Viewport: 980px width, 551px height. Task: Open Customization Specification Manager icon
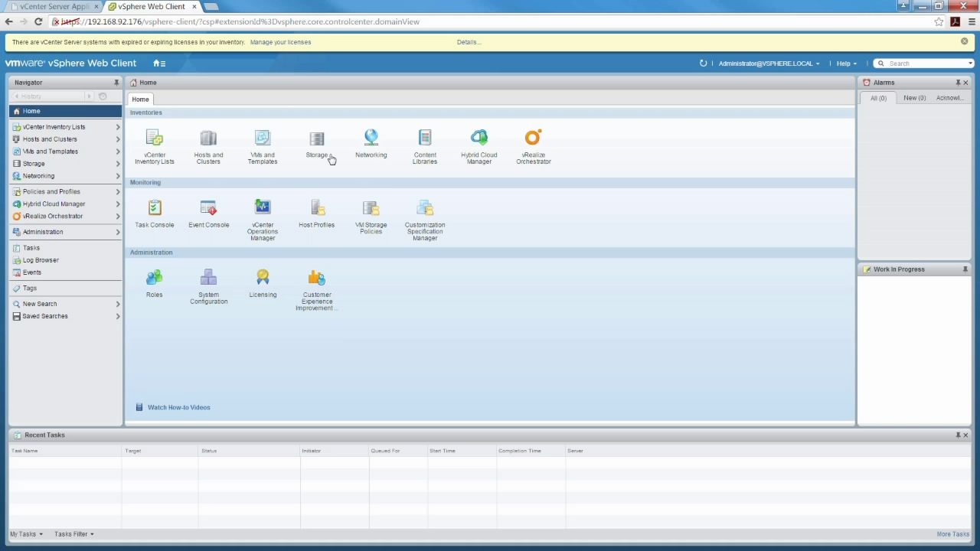[425, 208]
